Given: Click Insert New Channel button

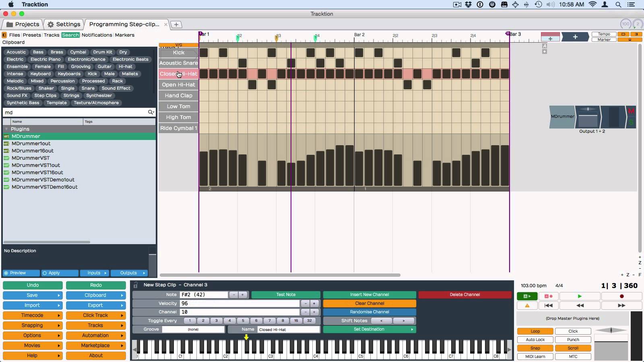Looking at the screenshot, I should 369,295.
